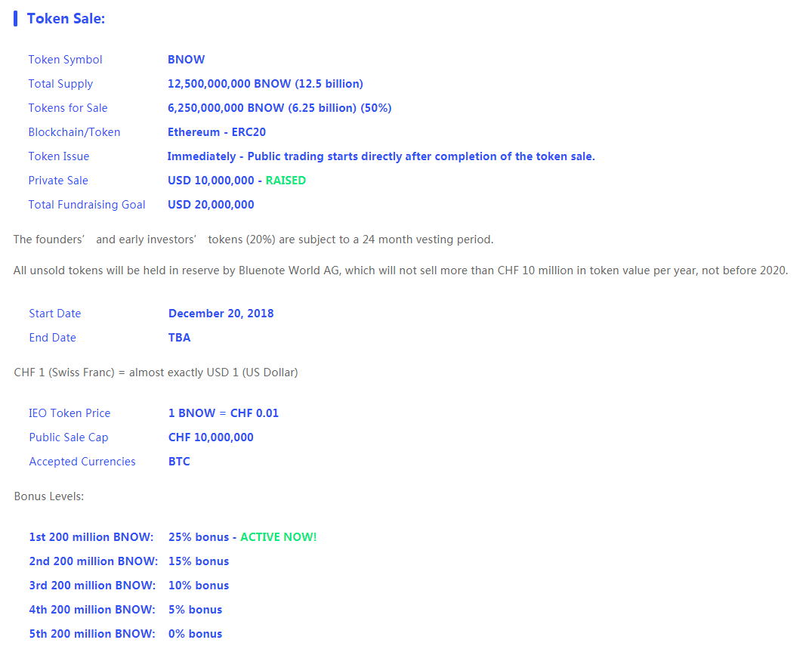This screenshot has width=812, height=646.
Task: Select the Tokens for Sale label
Action: click(68, 108)
